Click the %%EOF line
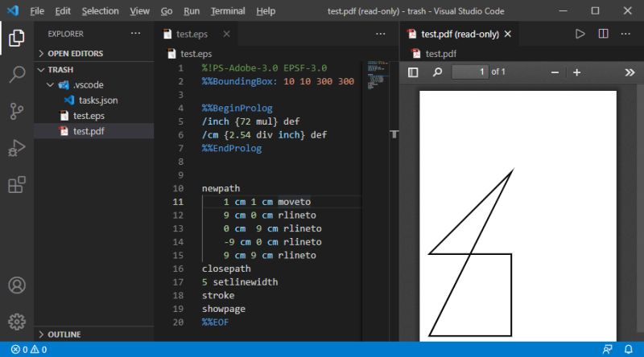644x357 pixels. click(x=215, y=322)
